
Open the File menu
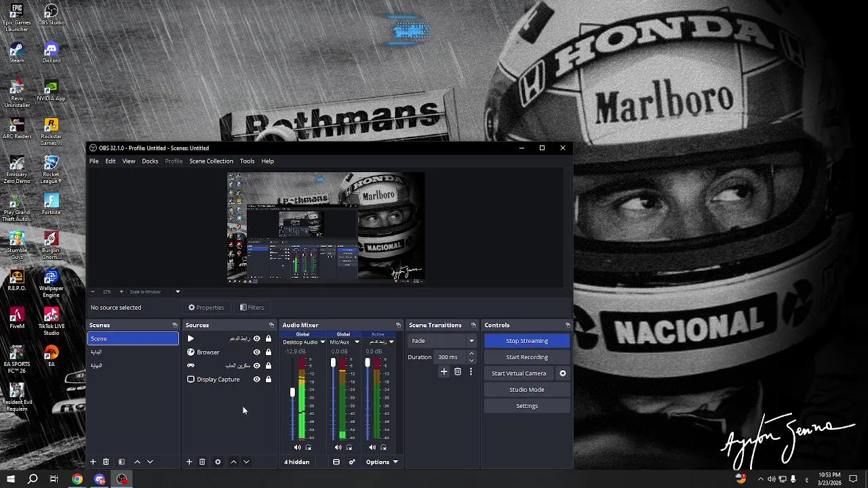(x=94, y=161)
